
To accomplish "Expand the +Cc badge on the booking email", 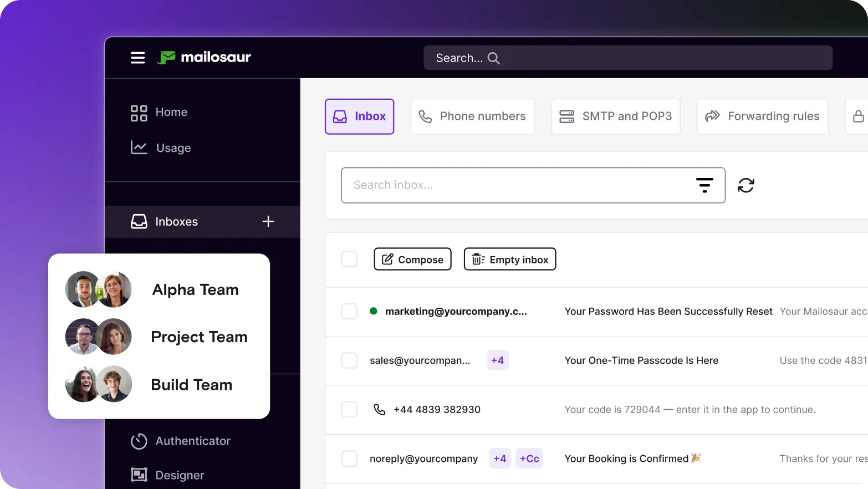I will coord(529,458).
